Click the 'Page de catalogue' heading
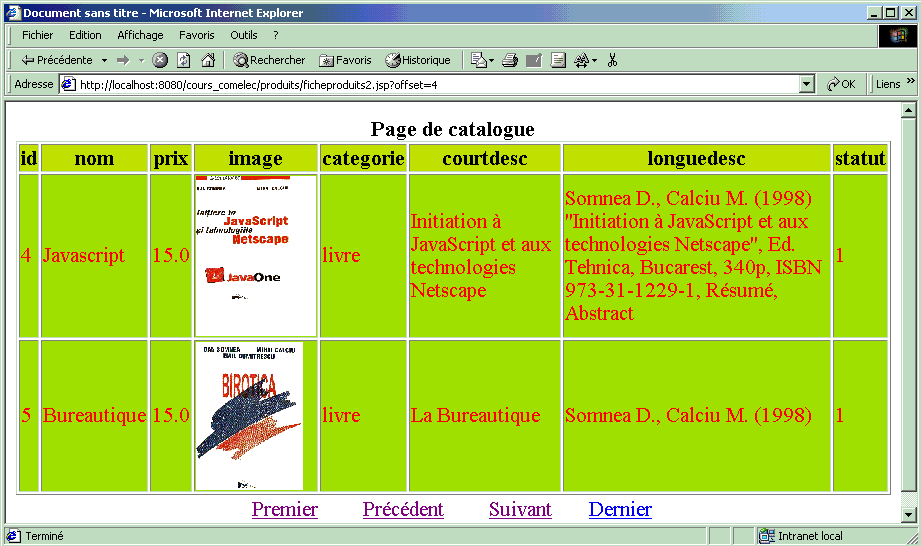The width and height of the screenshot is (921, 546). click(453, 129)
